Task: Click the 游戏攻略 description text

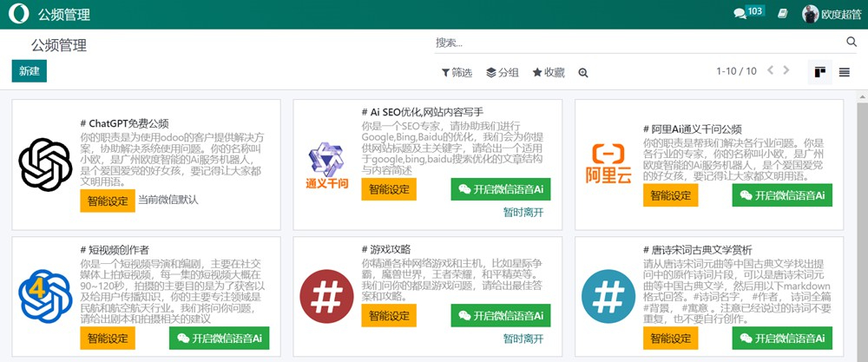Action: point(453,280)
